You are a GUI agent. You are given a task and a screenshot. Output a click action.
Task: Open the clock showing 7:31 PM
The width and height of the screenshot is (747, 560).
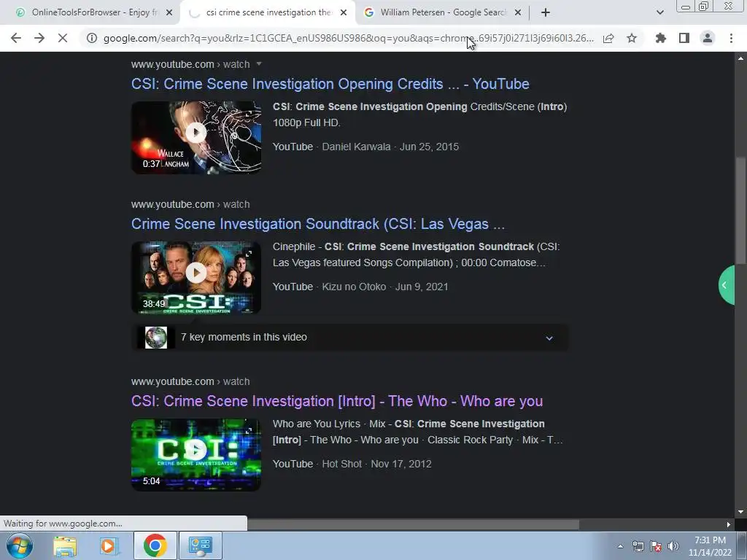[x=710, y=546]
